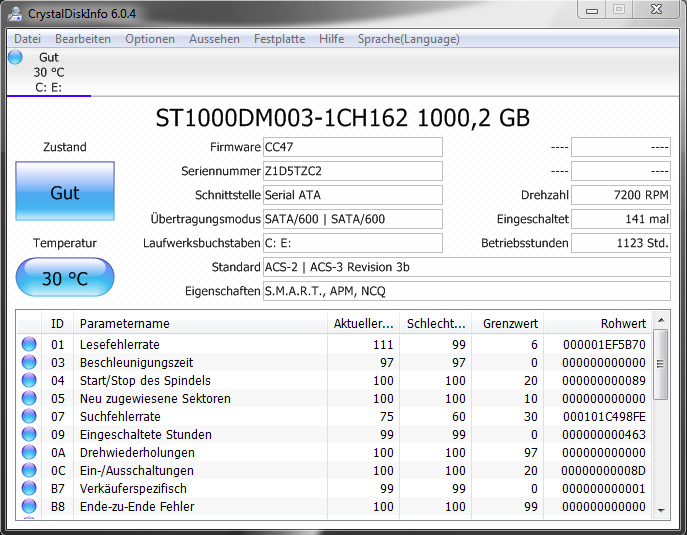Select the Drehwiederholungen parameter name
This screenshot has height=535, width=687.
[137, 452]
